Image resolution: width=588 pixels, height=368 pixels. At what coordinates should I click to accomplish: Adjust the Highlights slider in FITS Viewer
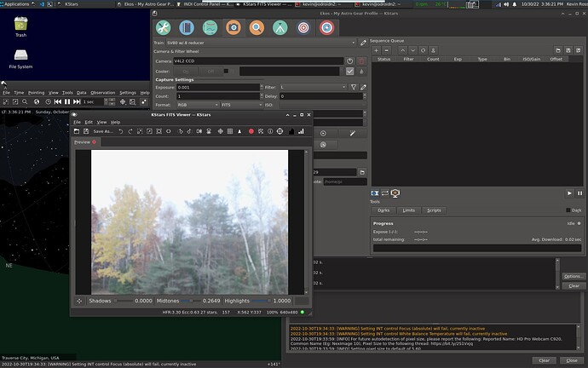click(x=261, y=301)
